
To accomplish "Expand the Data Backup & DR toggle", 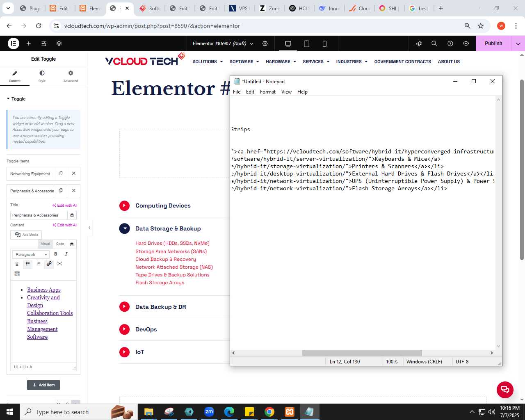I will point(124,307).
